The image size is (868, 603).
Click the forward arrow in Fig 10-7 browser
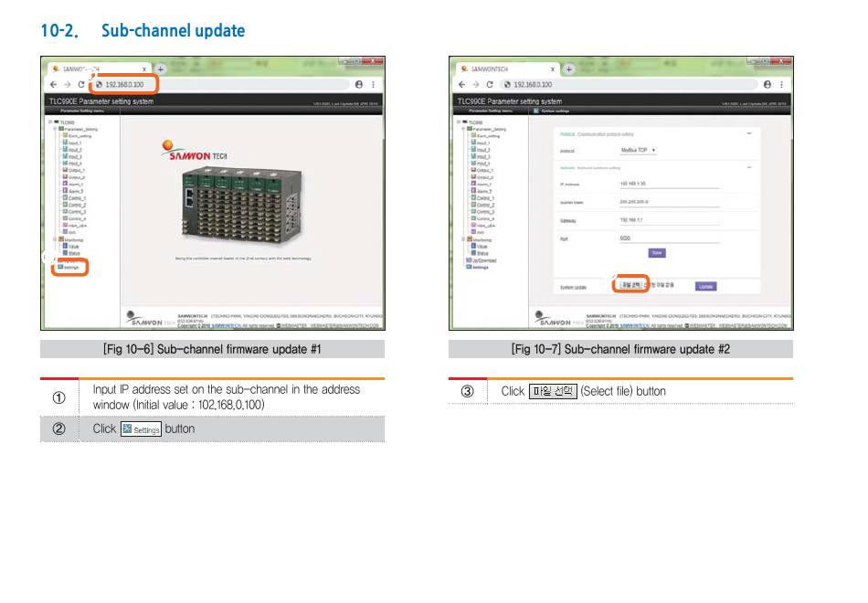[x=475, y=85]
